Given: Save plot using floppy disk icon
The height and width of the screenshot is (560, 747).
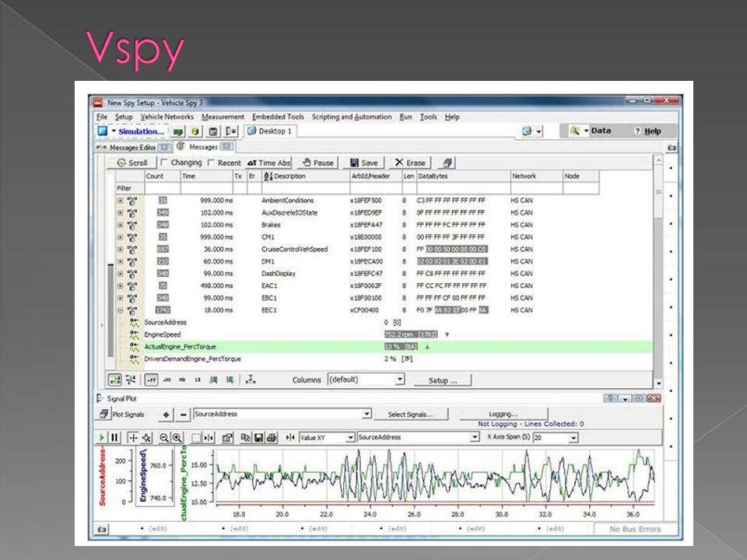Looking at the screenshot, I should (258, 438).
